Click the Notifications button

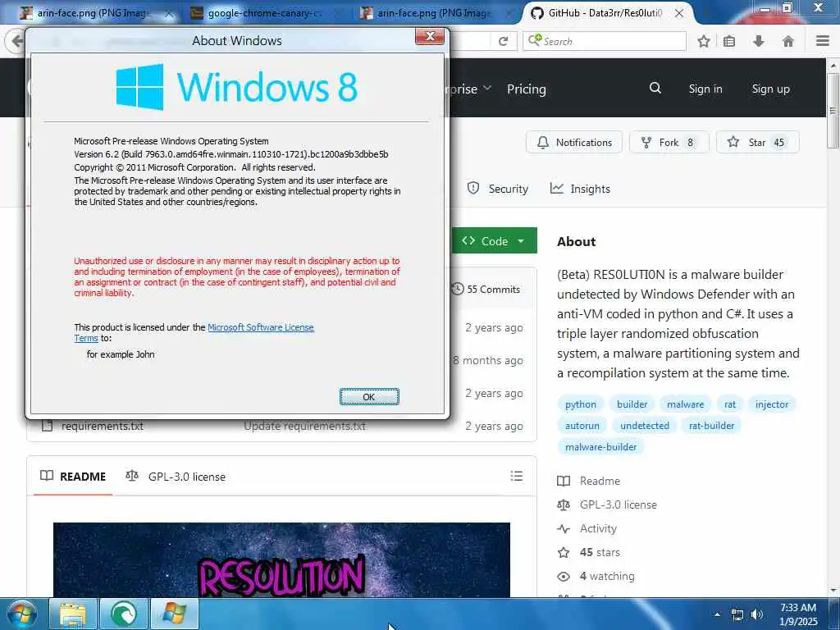pos(574,143)
